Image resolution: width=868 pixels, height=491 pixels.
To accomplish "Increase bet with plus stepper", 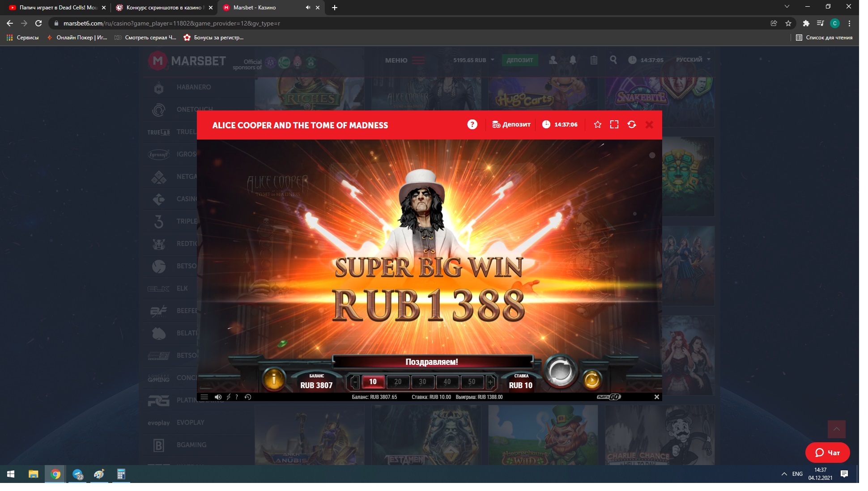I will (490, 381).
